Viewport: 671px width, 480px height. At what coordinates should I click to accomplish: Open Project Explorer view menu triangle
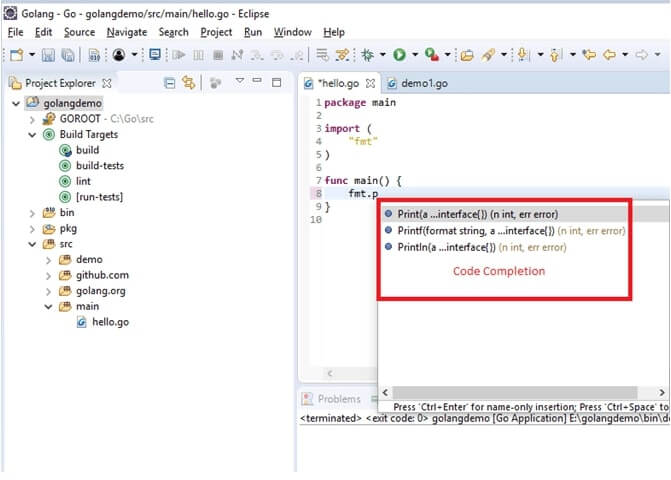click(239, 82)
